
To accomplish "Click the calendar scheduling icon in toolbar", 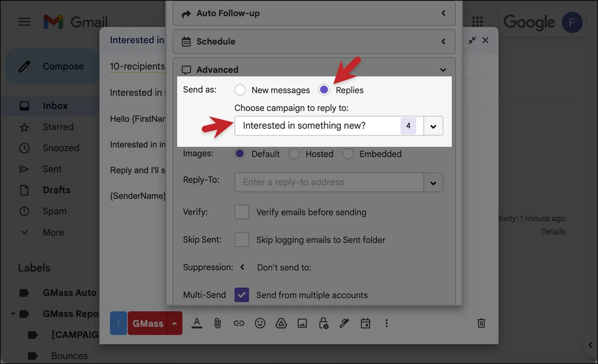I will [365, 323].
